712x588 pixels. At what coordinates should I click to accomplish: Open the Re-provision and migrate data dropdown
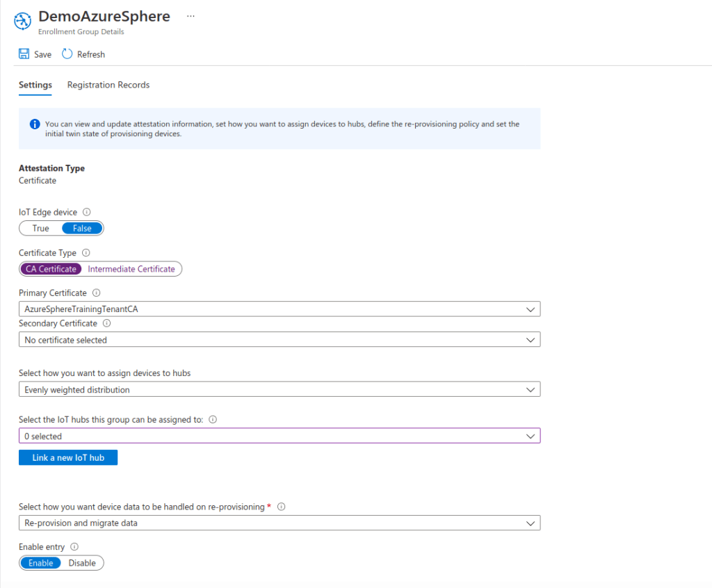tap(279, 523)
